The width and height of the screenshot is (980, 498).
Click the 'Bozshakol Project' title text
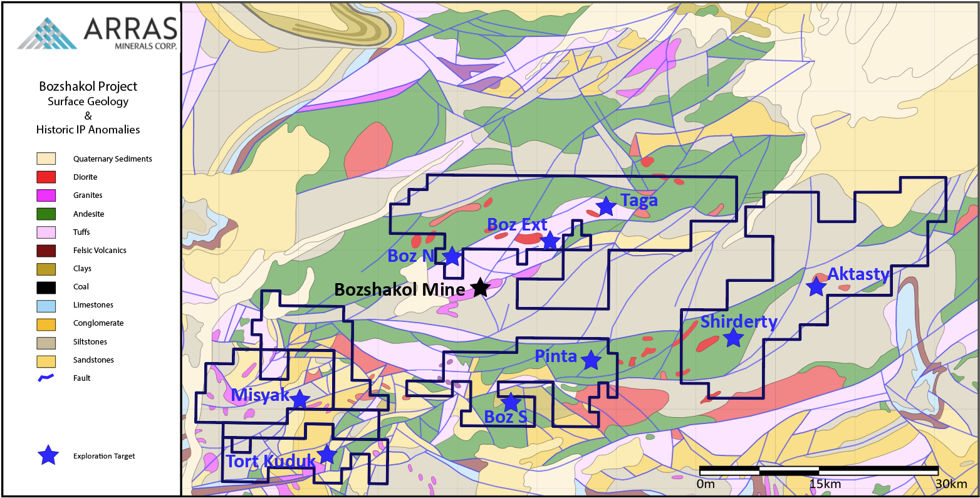88,86
